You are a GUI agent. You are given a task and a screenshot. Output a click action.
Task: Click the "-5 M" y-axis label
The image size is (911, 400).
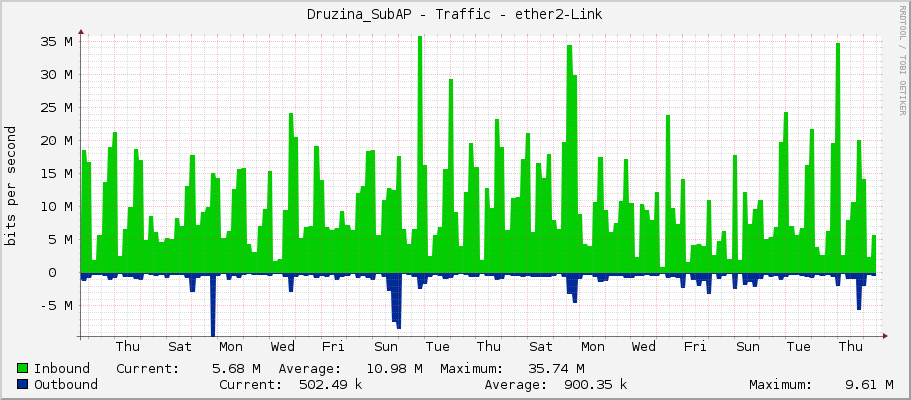pyautogui.click(x=56, y=305)
